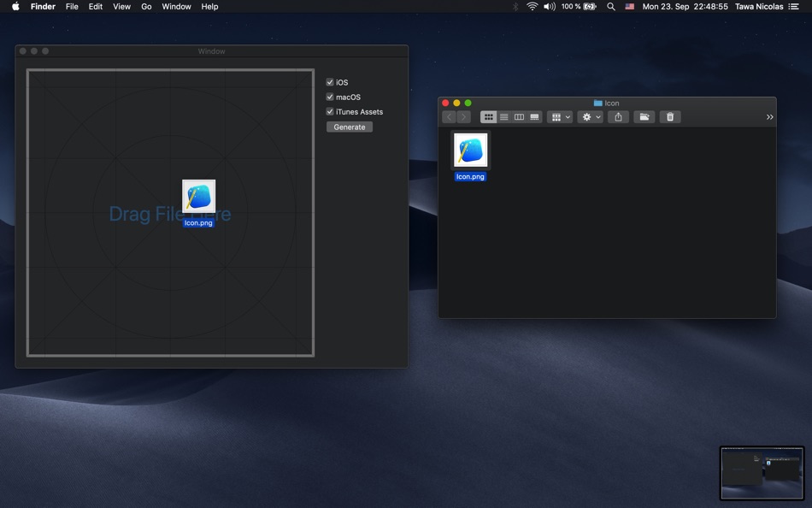Open the Help menu
This screenshot has width=812, height=508.
[x=209, y=6]
